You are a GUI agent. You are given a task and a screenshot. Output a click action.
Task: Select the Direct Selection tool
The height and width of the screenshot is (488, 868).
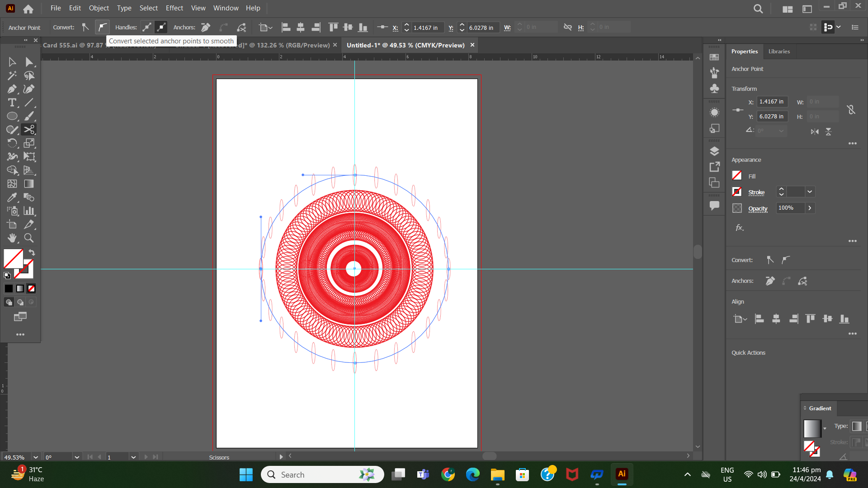[x=29, y=62]
